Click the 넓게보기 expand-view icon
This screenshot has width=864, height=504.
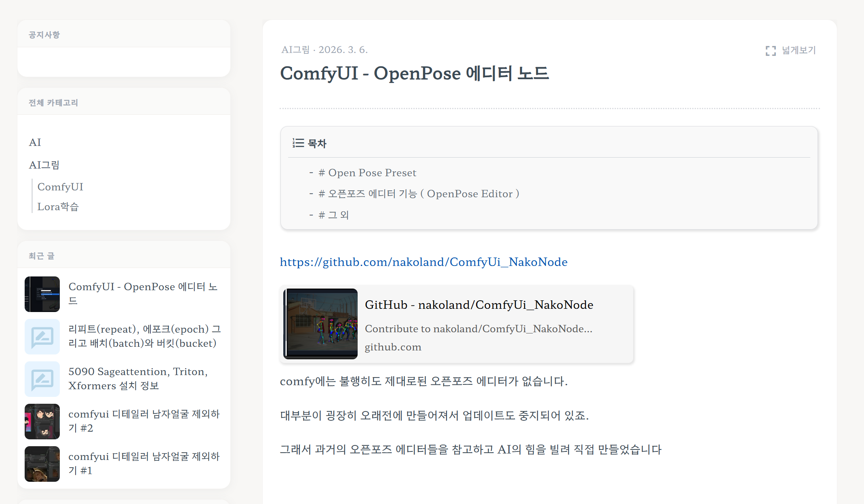point(770,51)
